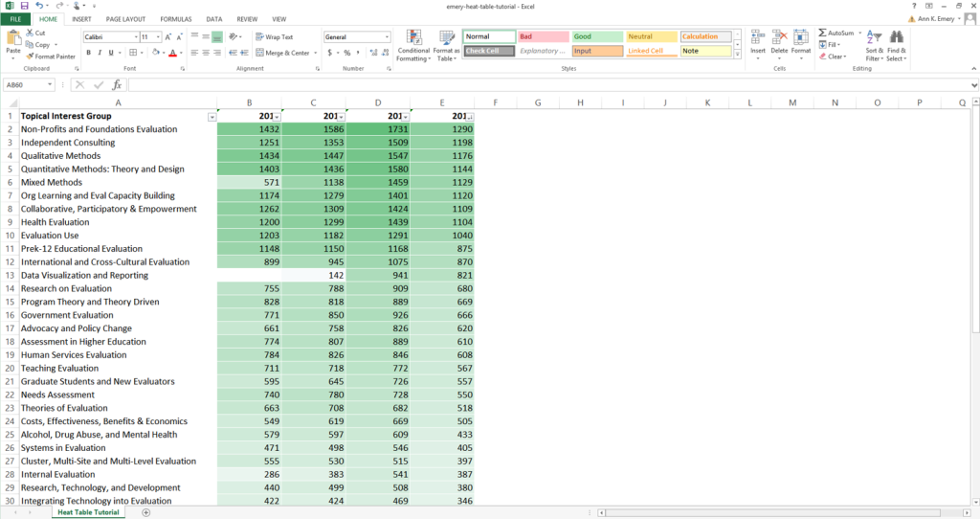
Task: Open the filter dropdown on Topical Interest Group
Action: pyautogui.click(x=212, y=117)
